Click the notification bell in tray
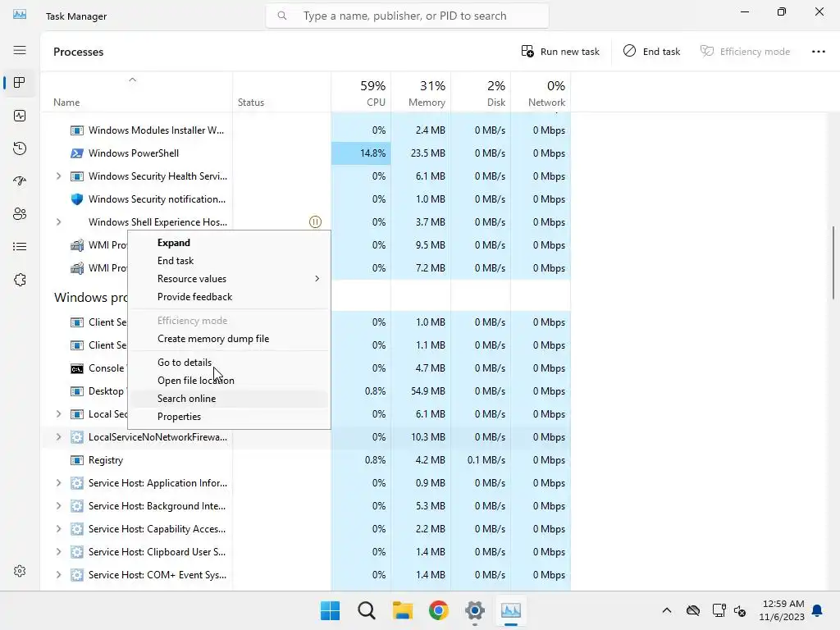The width and height of the screenshot is (840, 630). click(817, 610)
